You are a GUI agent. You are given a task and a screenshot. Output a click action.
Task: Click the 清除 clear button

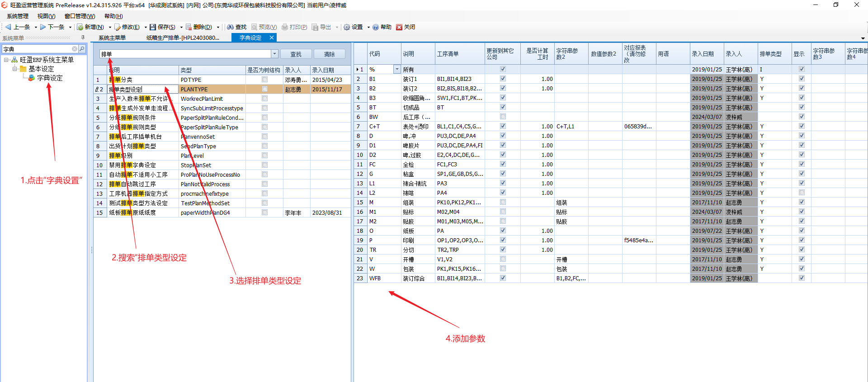pos(329,54)
